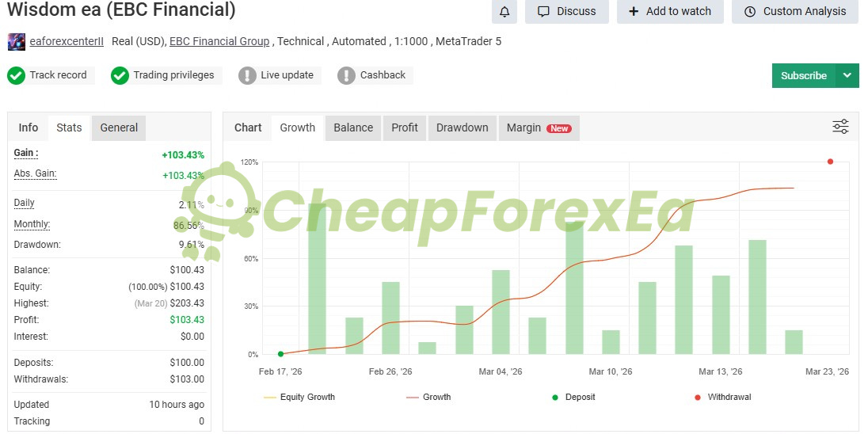Select the Chart tab
Viewport: 868px width, 434px height.
pos(248,128)
